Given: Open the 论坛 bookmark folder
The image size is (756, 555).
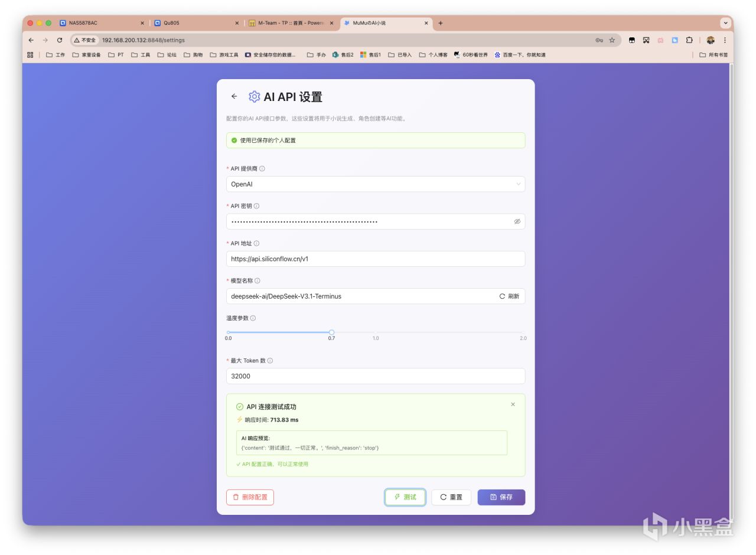Looking at the screenshot, I should [x=167, y=55].
